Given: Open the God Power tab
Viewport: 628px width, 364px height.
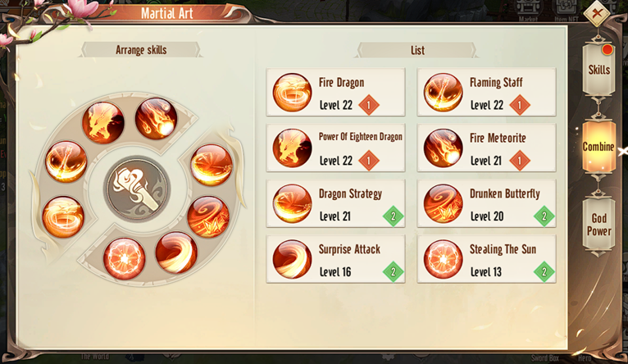Looking at the screenshot, I should tap(598, 225).
